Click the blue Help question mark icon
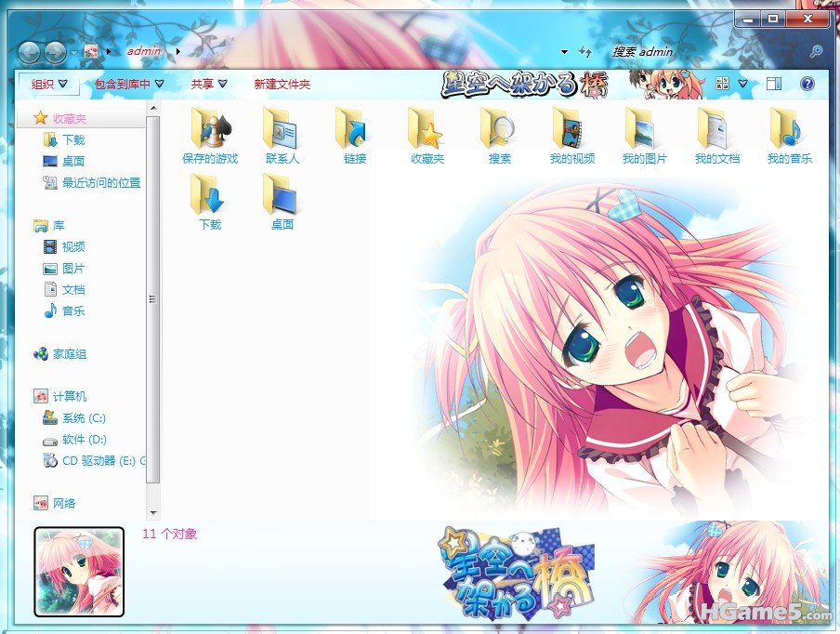The image size is (840, 634). [x=807, y=84]
